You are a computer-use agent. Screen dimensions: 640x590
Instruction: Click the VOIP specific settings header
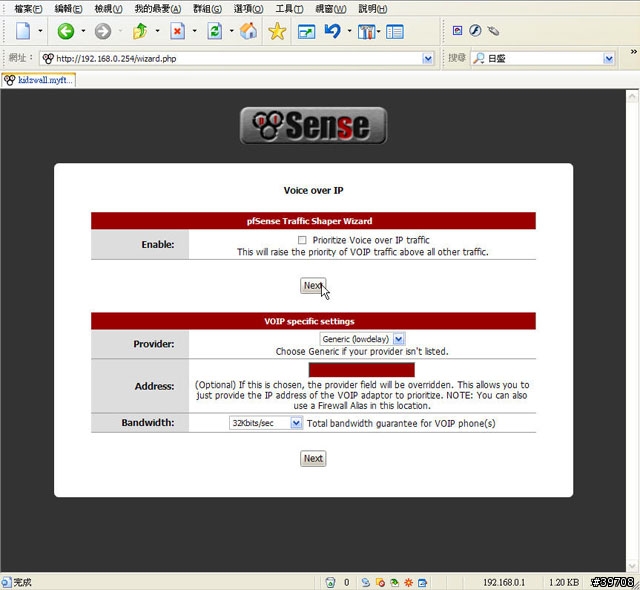[x=309, y=321]
